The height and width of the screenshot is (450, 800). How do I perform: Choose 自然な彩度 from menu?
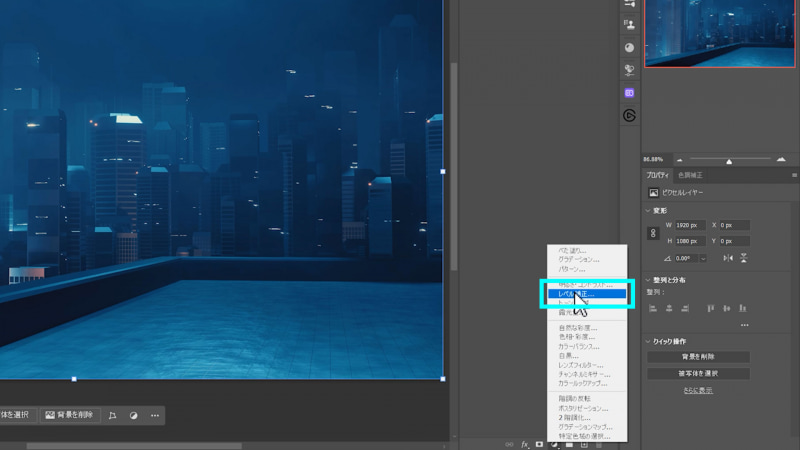[587, 328]
